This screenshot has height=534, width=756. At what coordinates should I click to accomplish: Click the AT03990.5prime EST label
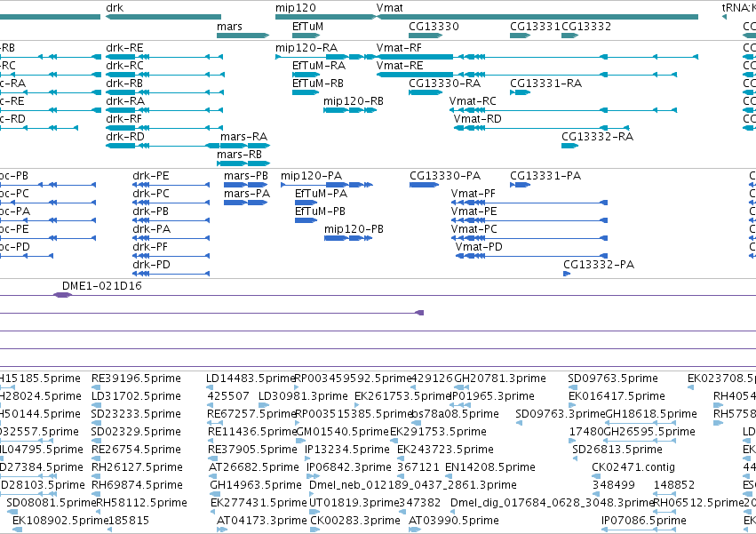coord(454,521)
